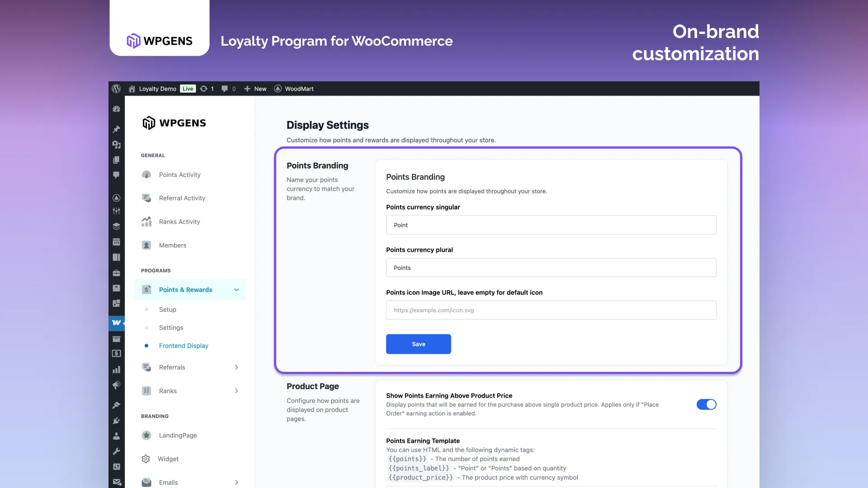Viewport: 868px width, 488px height.
Task: Open the Frontend Display page
Action: 184,346
